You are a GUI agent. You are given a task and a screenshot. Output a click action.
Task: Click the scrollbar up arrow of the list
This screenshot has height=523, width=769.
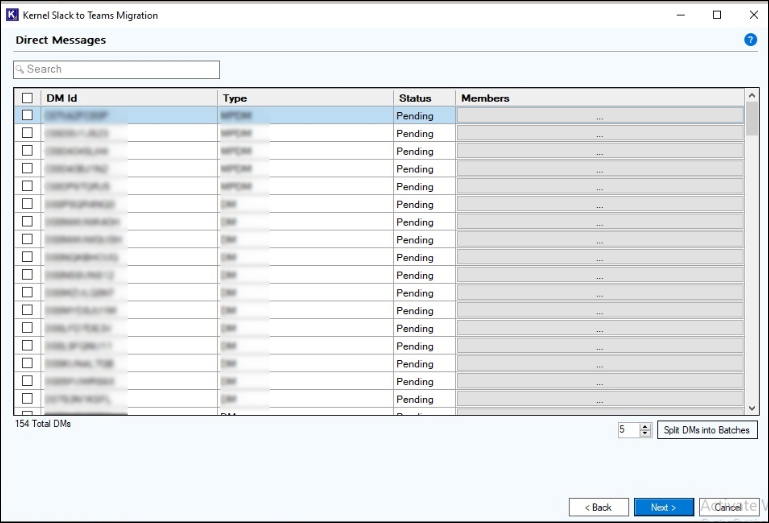(x=752, y=95)
